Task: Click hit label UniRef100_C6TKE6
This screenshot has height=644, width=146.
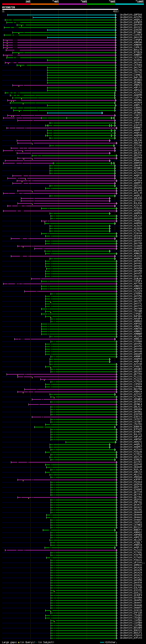Action: click(131, 65)
